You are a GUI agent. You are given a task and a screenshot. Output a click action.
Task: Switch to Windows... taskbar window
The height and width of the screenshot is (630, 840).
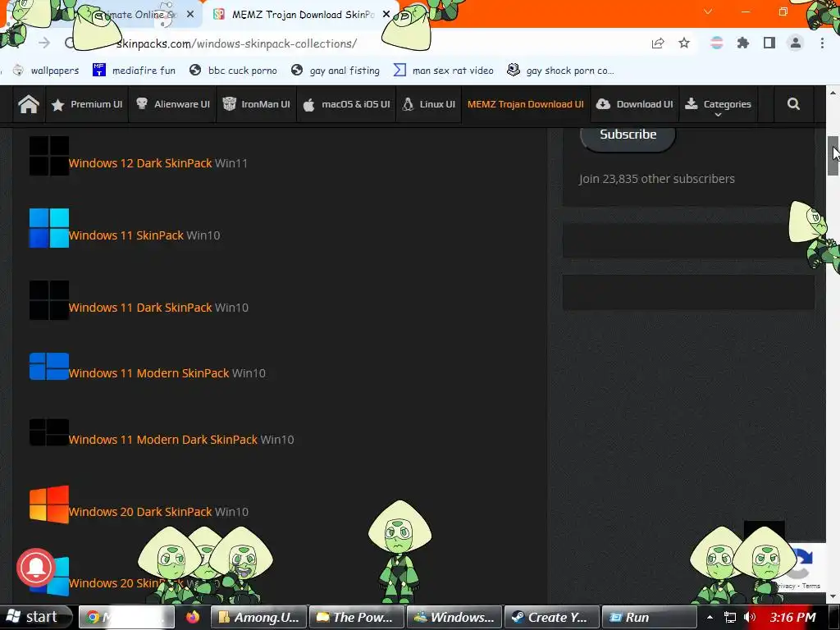[x=454, y=617]
